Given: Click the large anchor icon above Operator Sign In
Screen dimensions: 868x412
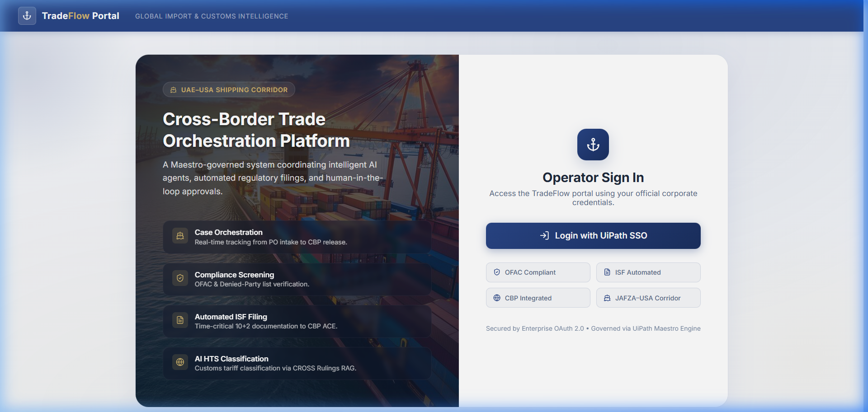Looking at the screenshot, I should pyautogui.click(x=593, y=145).
